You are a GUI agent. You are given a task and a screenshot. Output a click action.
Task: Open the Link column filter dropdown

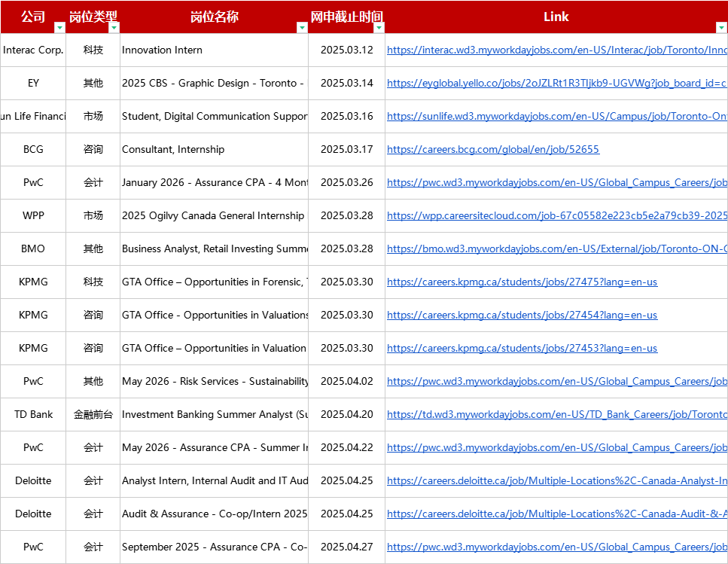click(721, 28)
